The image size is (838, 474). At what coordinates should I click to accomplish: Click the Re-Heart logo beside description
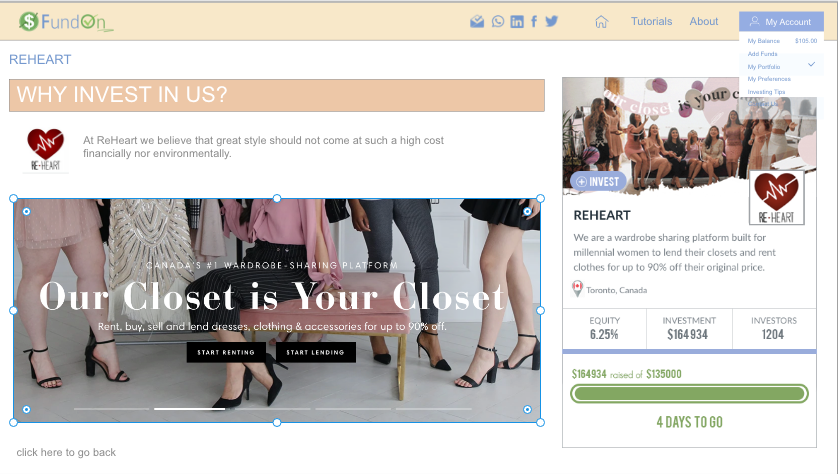(x=45, y=150)
